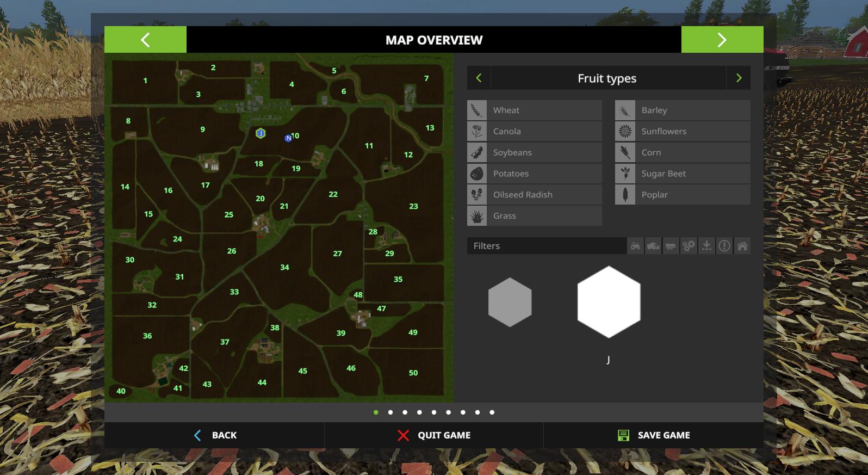Show next overlay after Fruit types
Image resolution: width=868 pixels, height=475 pixels.
(x=739, y=78)
